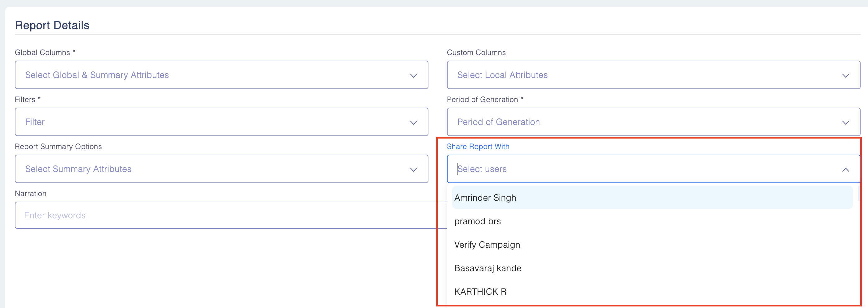Choose KARTHICK R from the user list
Viewport: 868px width, 308px height.
click(480, 292)
